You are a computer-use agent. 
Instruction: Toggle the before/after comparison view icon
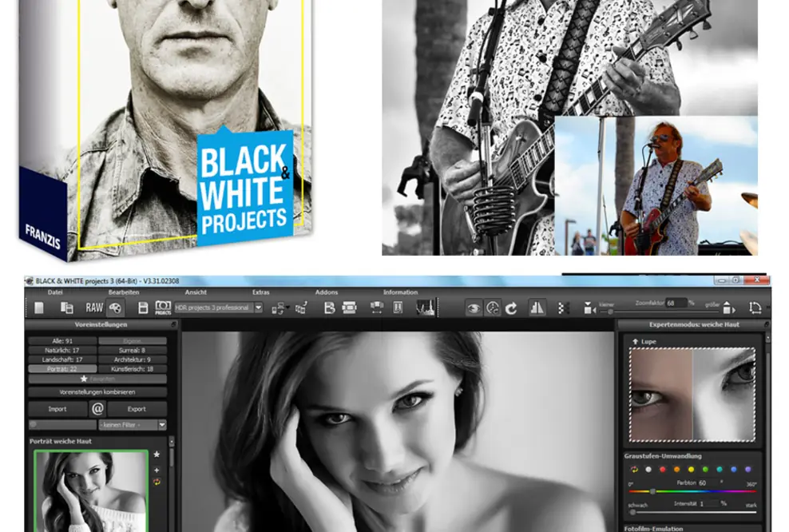click(537, 308)
